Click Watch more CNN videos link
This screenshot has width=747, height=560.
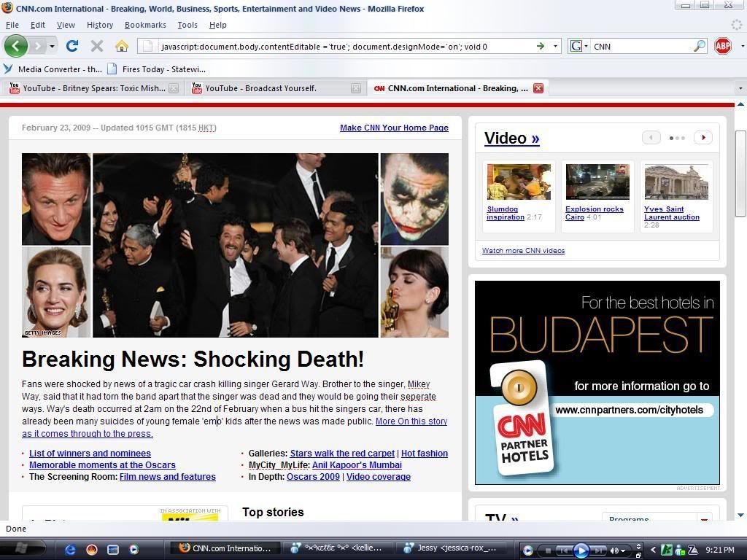(523, 251)
